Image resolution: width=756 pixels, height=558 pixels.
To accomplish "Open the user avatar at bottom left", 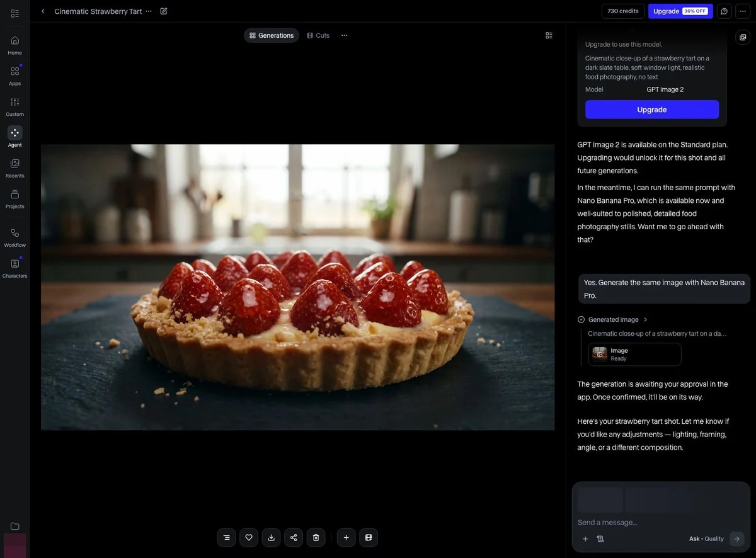I will click(14, 545).
